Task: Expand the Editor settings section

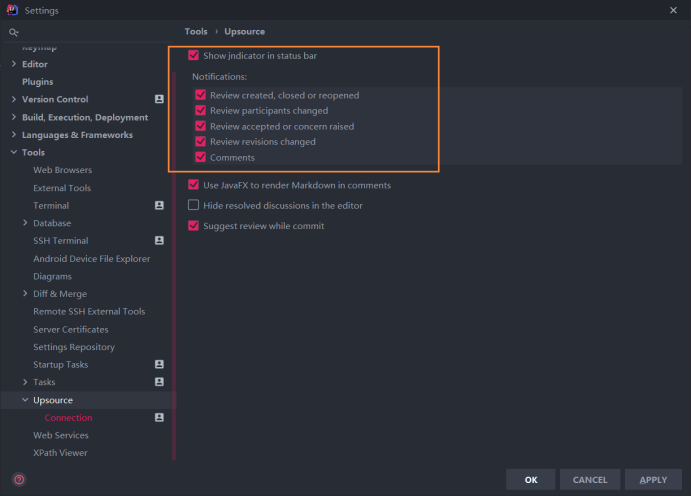Action: 14,64
